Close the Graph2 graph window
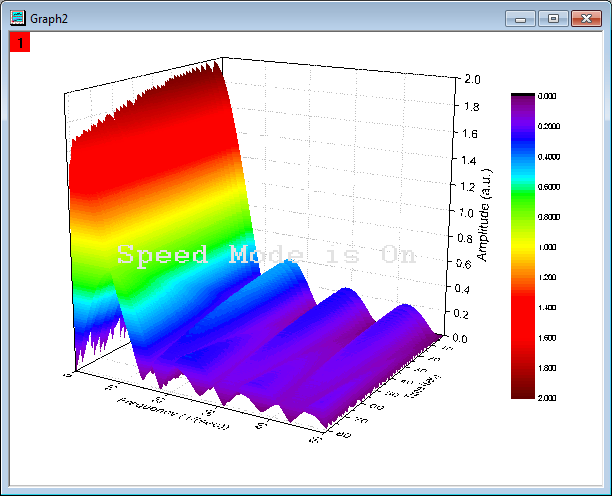Viewport: 612px width, 496px height. 582,18
